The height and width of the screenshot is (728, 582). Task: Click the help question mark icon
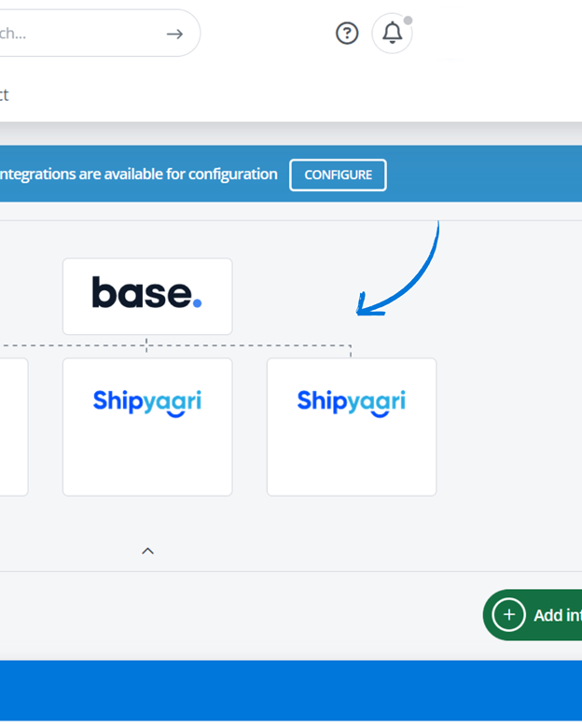(347, 34)
